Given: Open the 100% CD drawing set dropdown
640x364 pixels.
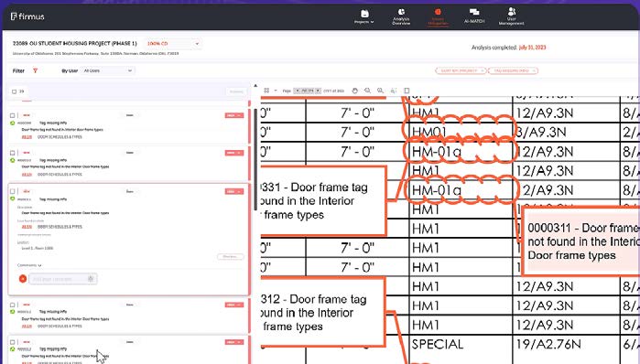Looking at the screenshot, I should pos(173,44).
